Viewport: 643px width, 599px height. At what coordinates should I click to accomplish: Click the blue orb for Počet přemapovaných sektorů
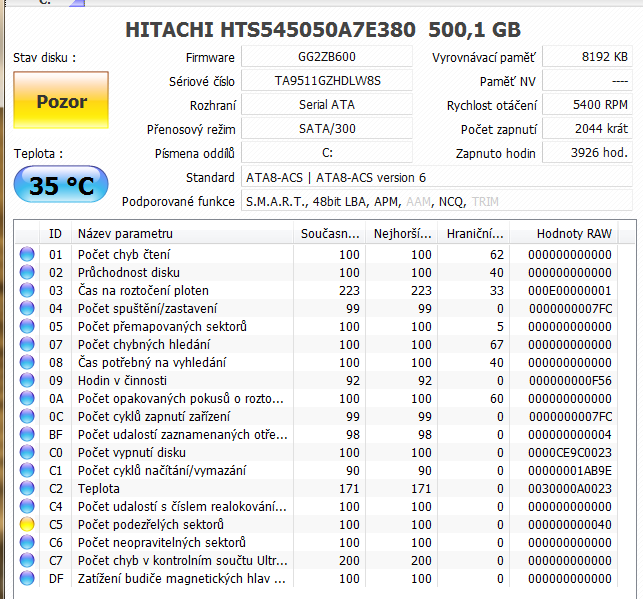(x=27, y=326)
